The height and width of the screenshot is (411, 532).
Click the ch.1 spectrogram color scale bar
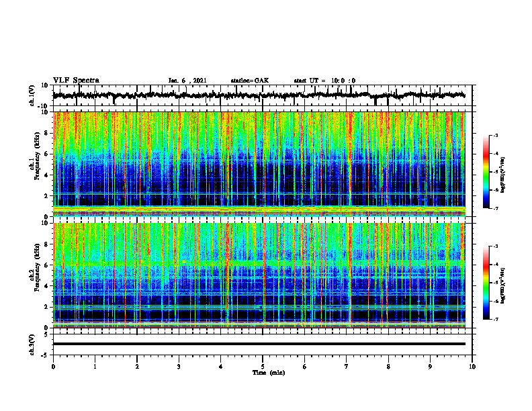pos(486,172)
